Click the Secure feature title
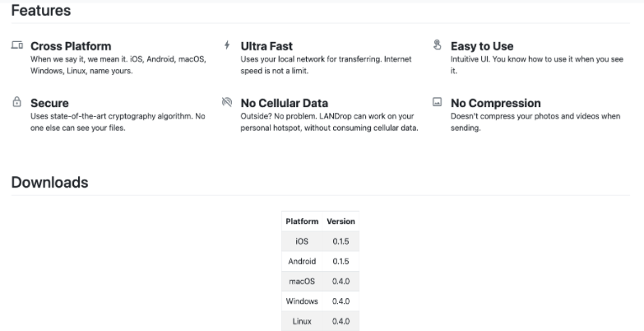Screen dimensions: 644x331 49,104
